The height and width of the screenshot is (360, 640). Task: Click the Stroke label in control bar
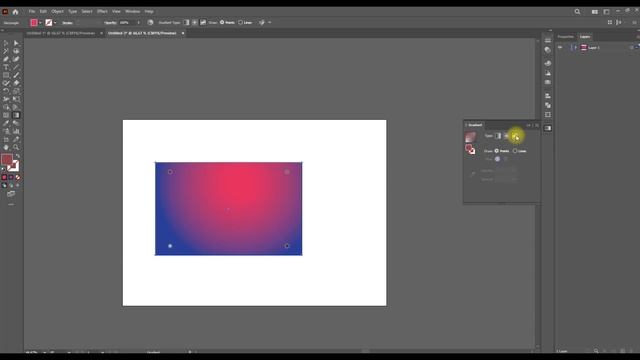tap(67, 23)
